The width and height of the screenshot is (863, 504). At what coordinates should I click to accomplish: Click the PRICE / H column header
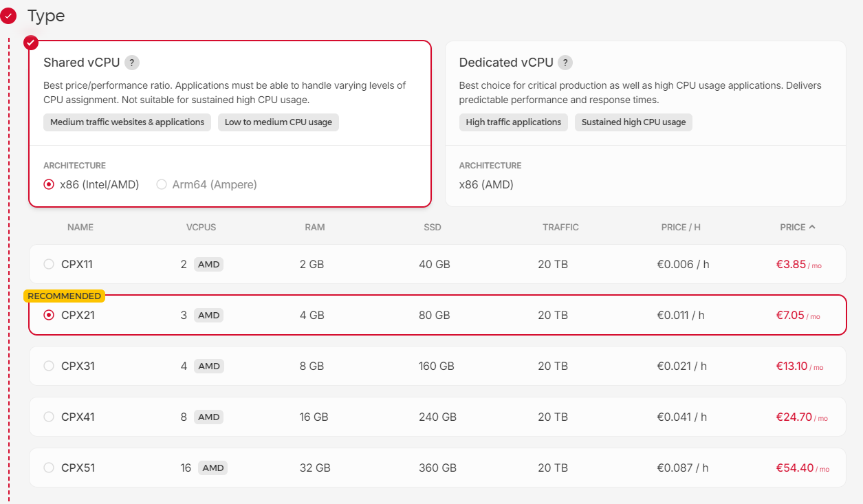click(680, 227)
